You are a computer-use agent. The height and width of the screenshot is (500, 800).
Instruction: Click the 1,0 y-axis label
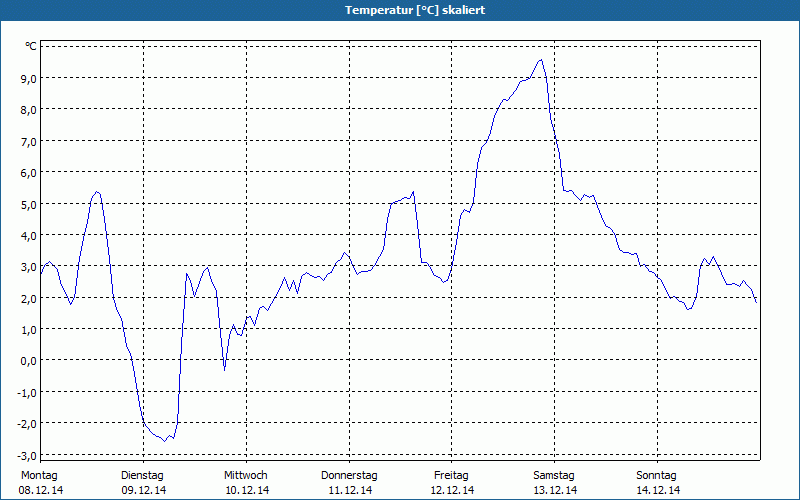coord(29,330)
